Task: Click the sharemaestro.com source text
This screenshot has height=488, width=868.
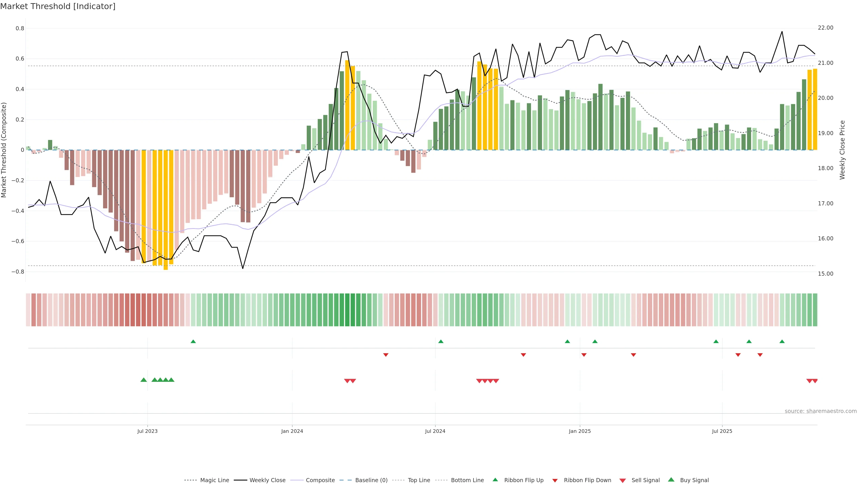Action: [821, 411]
